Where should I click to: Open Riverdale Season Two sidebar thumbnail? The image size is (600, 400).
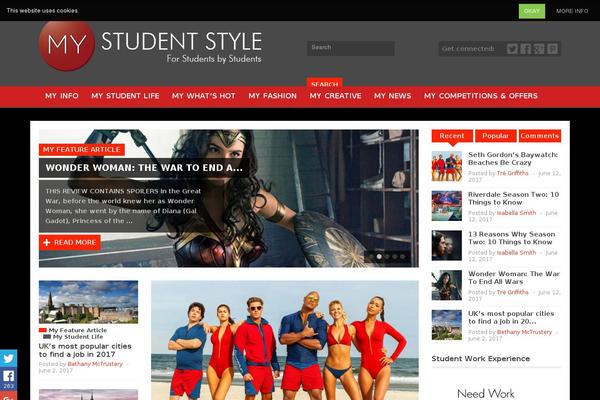(447, 206)
